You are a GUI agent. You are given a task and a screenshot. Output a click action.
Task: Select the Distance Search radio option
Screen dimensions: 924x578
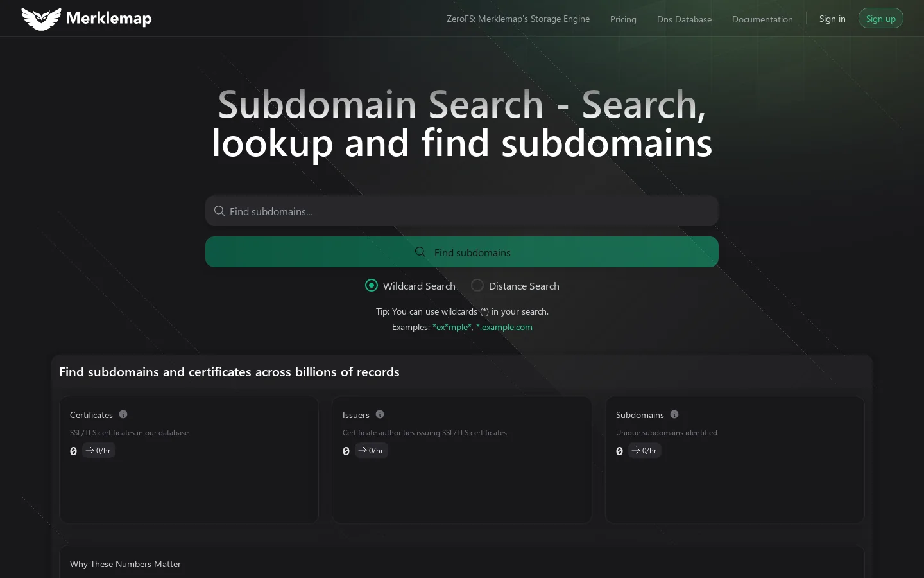tap(477, 285)
